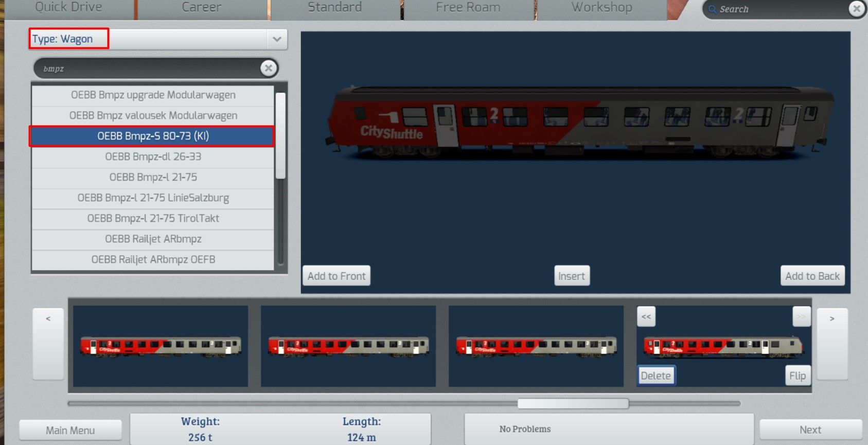Pick plain OEBB Bmpz-l 21-75 entry
Viewport: 868px width, 445px height.
[x=153, y=177]
